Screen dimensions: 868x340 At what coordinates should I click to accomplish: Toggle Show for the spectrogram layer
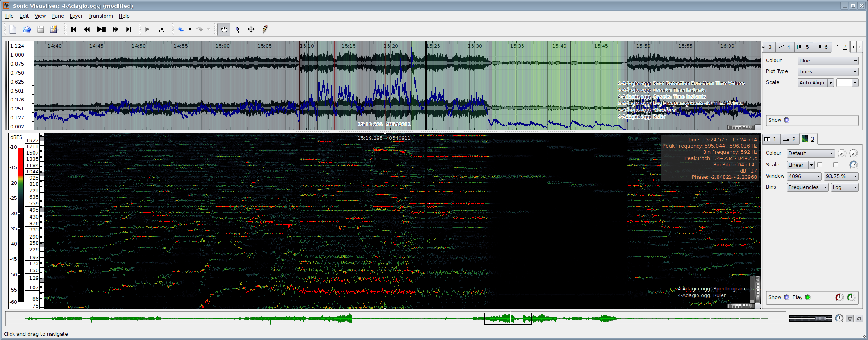787,297
